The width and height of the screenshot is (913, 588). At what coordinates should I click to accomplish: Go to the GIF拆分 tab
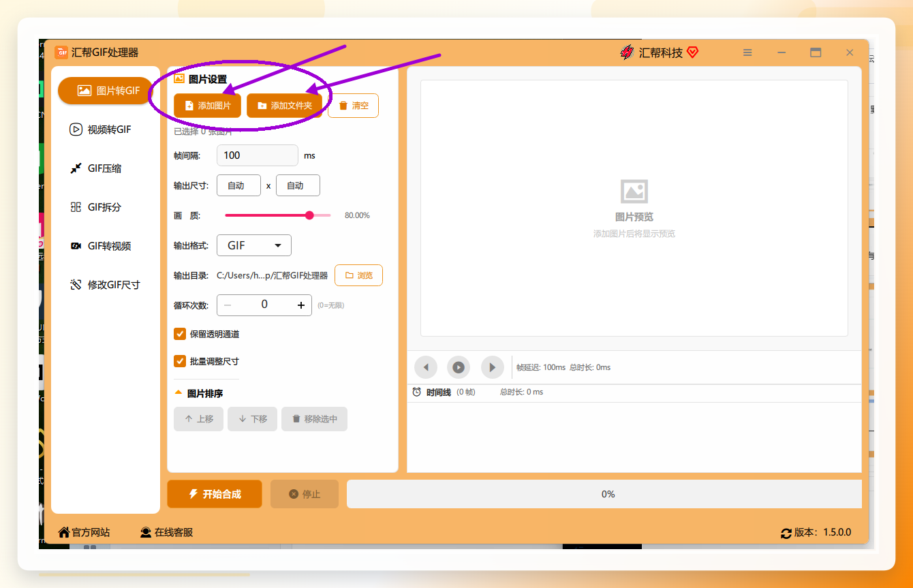(x=106, y=207)
